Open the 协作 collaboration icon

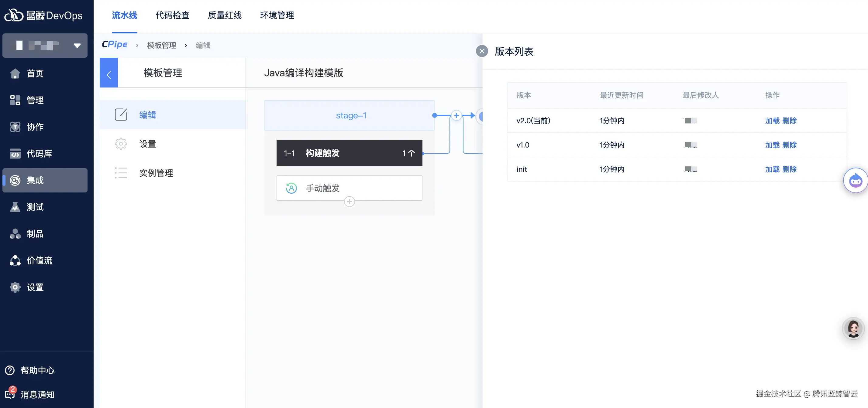click(15, 127)
